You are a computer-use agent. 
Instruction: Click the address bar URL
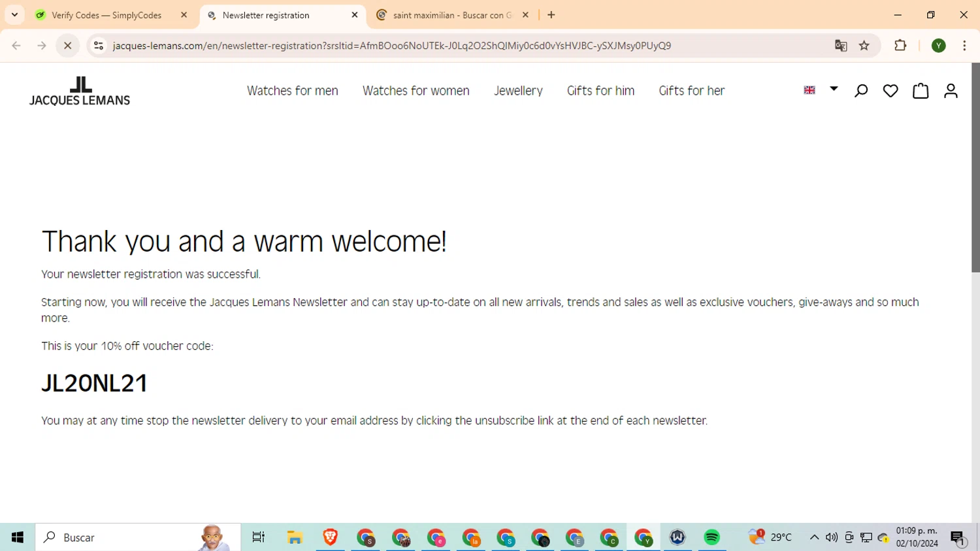pyautogui.click(x=392, y=46)
